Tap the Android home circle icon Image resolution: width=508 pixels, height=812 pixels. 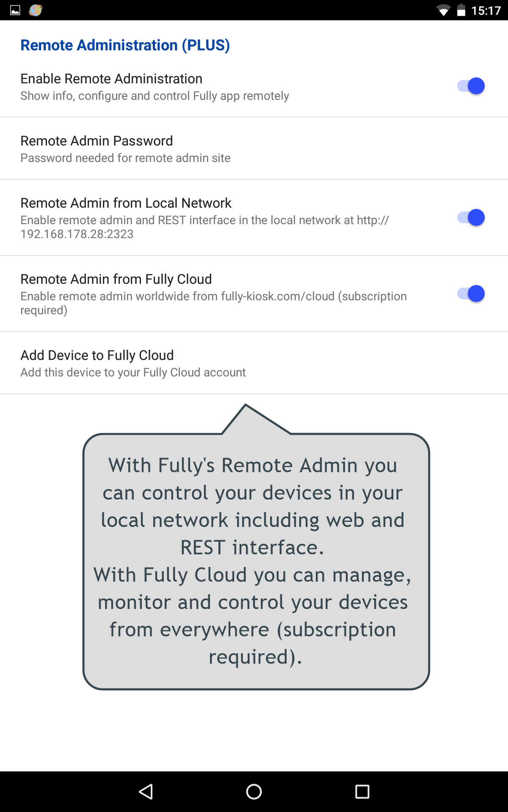254,791
